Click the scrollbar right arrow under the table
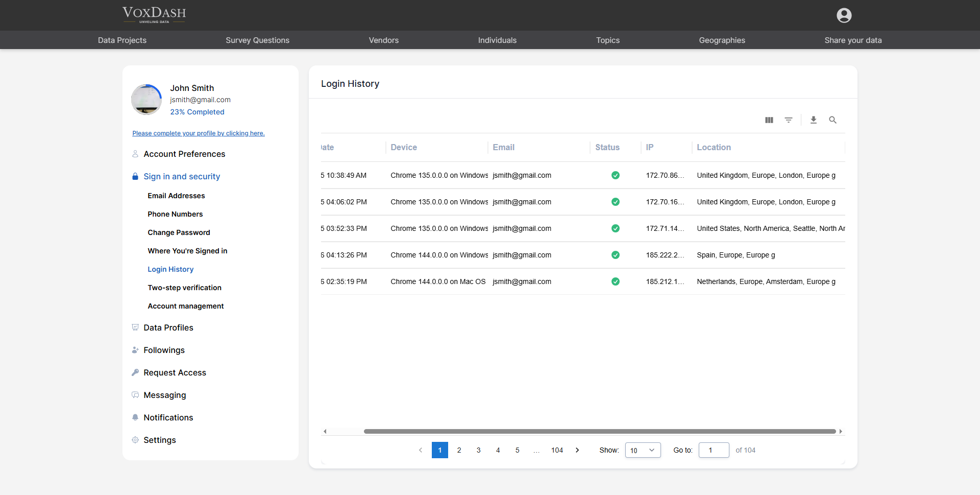This screenshot has height=495, width=980. (x=841, y=432)
